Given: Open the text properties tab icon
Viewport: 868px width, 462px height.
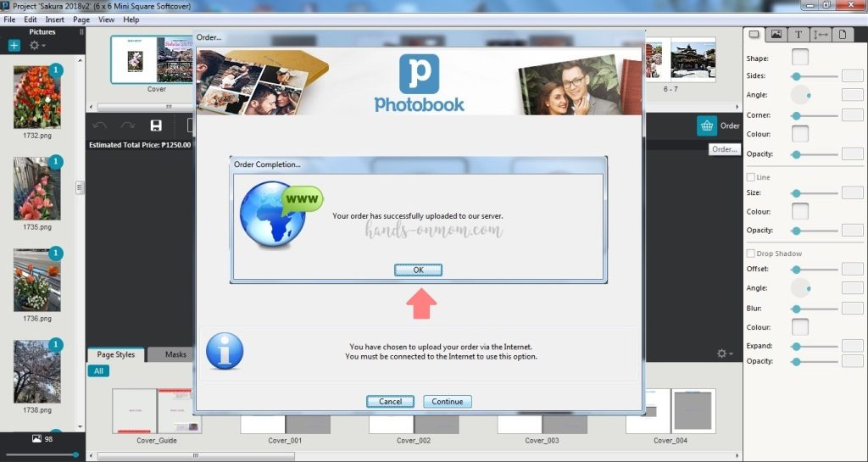Looking at the screenshot, I should [798, 35].
